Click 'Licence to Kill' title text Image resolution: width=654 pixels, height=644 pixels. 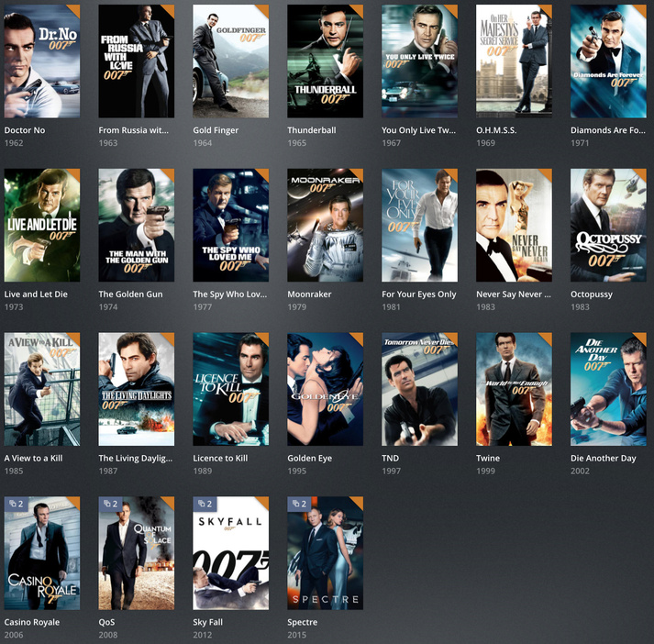tap(220, 458)
